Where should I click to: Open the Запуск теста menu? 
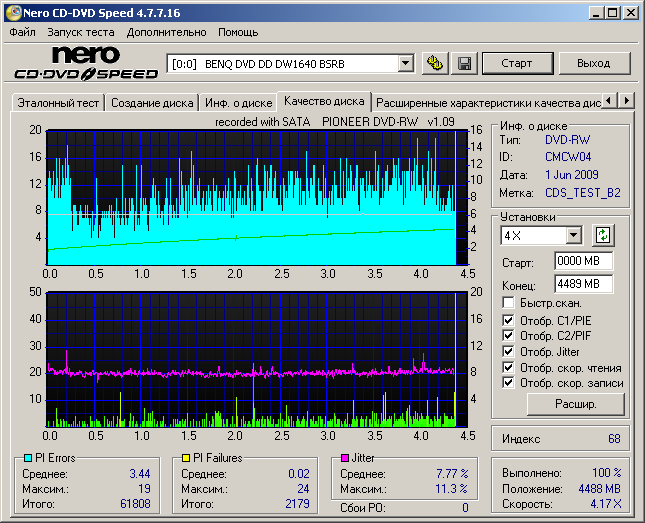(x=81, y=32)
